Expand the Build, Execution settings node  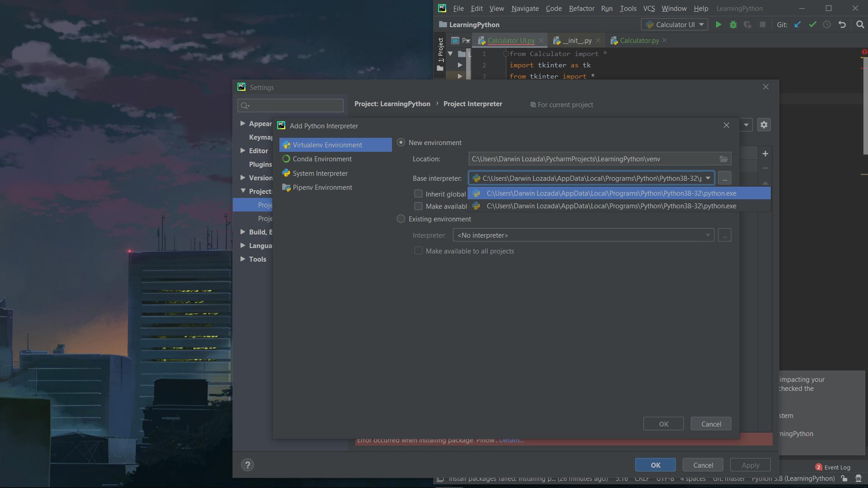tap(243, 232)
